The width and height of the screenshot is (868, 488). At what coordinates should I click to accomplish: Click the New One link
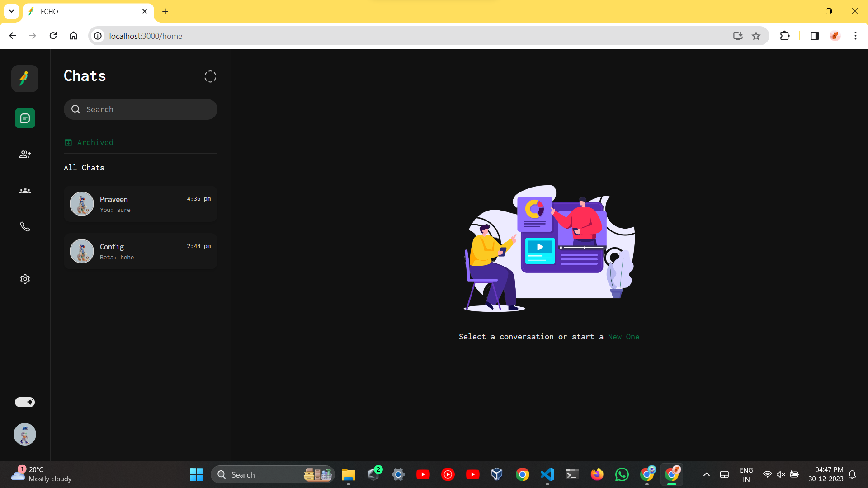(x=623, y=337)
